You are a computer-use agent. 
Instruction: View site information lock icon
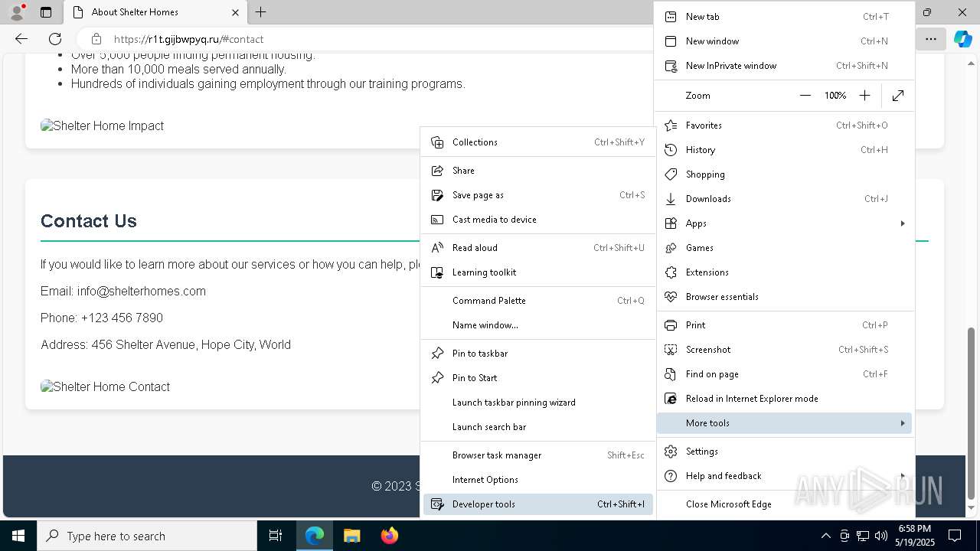pos(96,39)
